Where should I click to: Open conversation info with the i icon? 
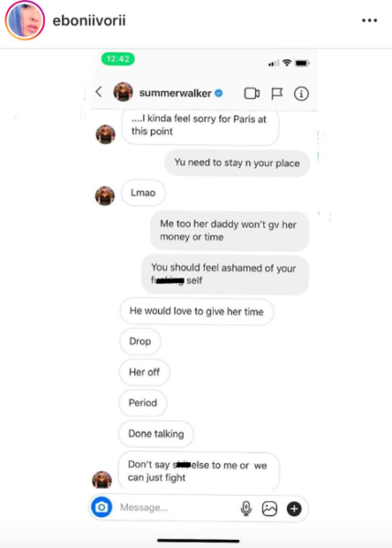pos(301,93)
